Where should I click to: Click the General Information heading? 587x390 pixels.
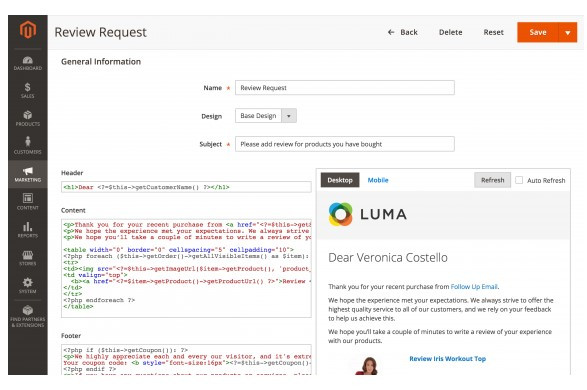101,61
